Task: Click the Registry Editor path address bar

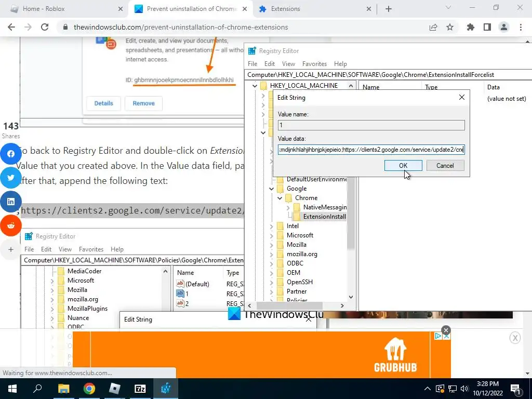Action: coord(388,75)
